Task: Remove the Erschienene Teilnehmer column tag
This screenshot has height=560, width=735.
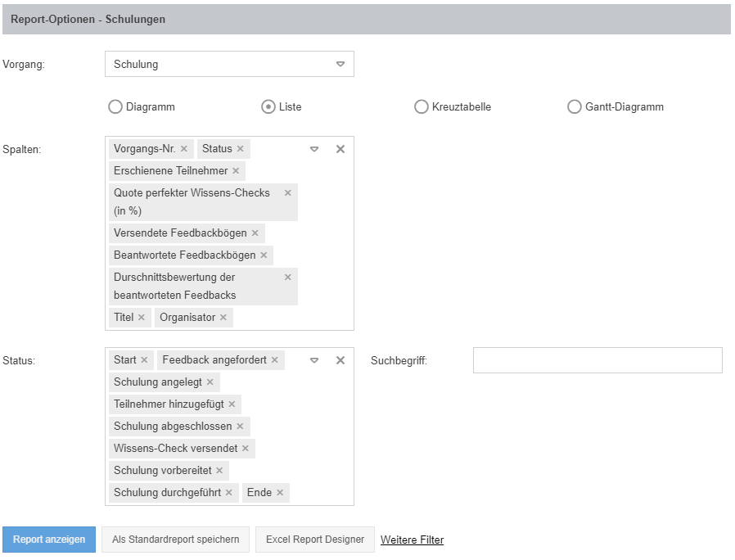Action: 236,171
